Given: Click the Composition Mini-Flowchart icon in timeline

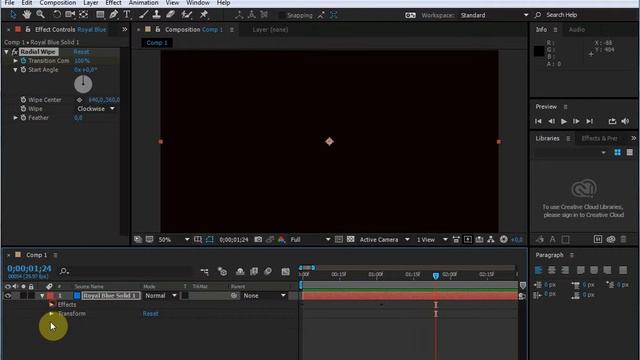Looking at the screenshot, I should pyautogui.click(x=204, y=271).
